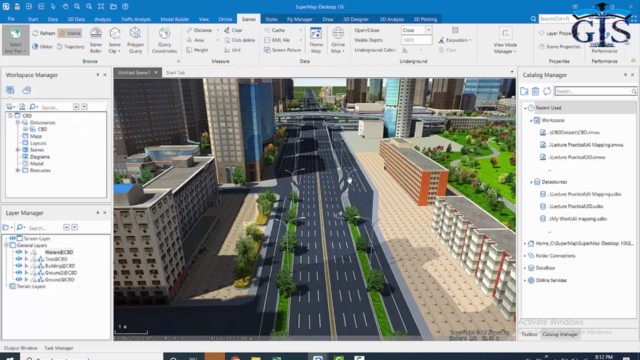This screenshot has width=640, height=360.
Task: Switch to the Toolbox panel tab
Action: (529, 334)
